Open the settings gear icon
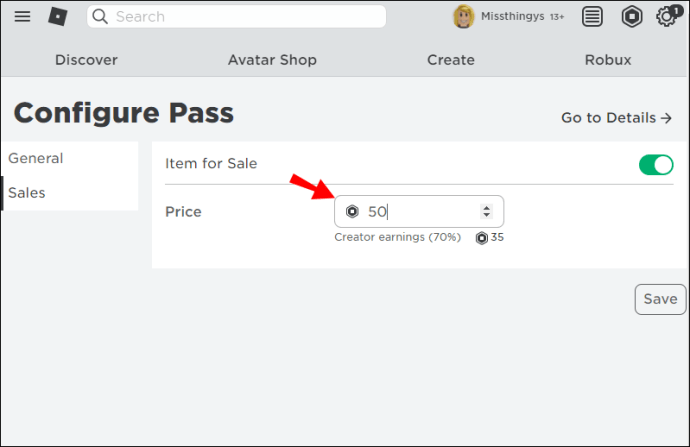This screenshot has height=447, width=690. (666, 17)
